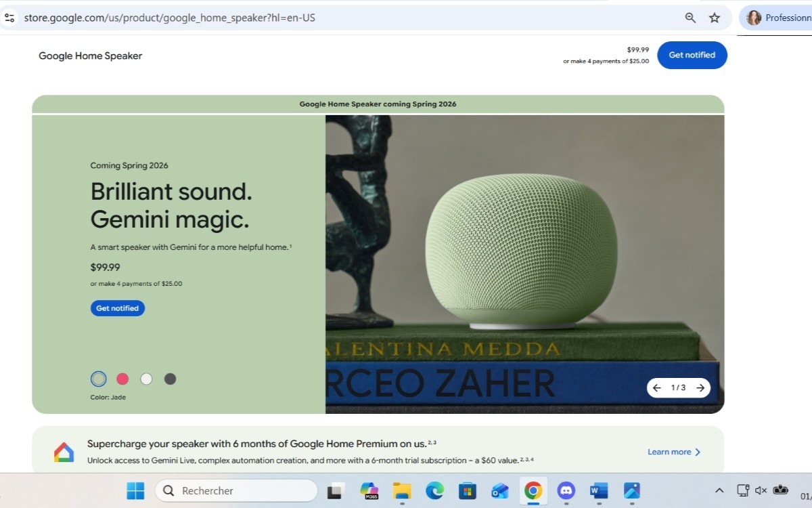This screenshot has width=812, height=508.
Task: Open Task View from the taskbar
Action: [336, 490]
